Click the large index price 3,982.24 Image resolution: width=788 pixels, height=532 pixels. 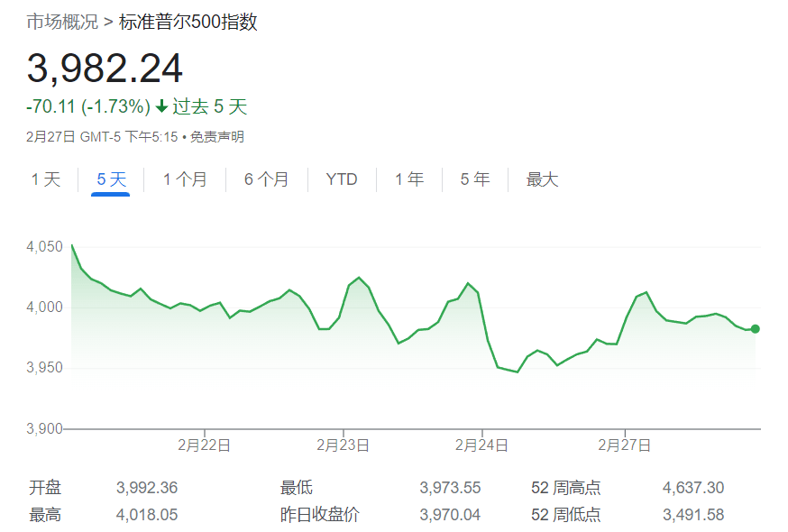pyautogui.click(x=105, y=69)
